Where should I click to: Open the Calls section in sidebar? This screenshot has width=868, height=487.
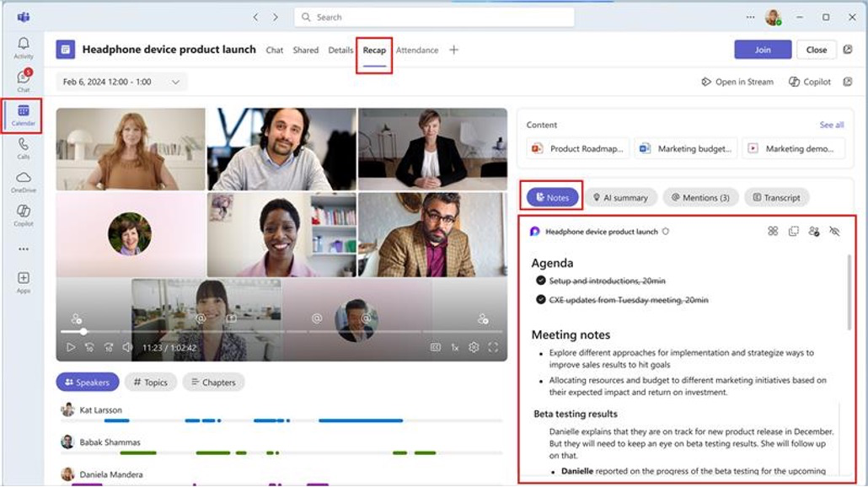[x=24, y=148]
